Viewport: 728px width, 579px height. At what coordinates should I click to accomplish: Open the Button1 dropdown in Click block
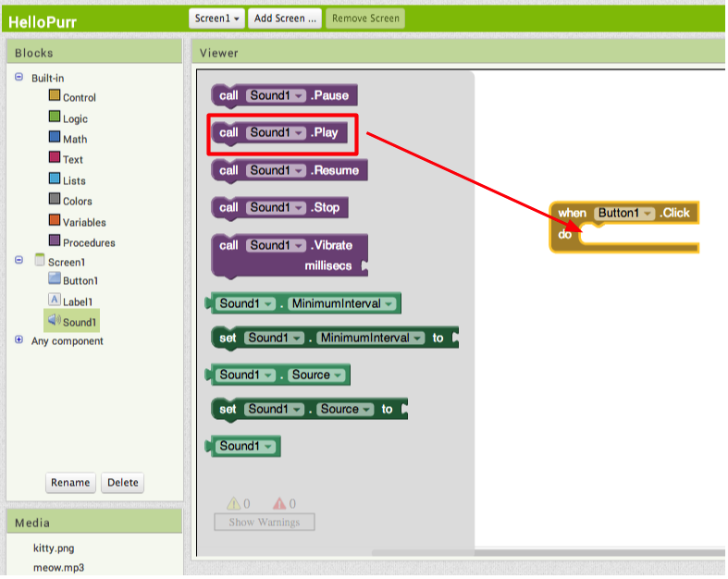(x=624, y=213)
